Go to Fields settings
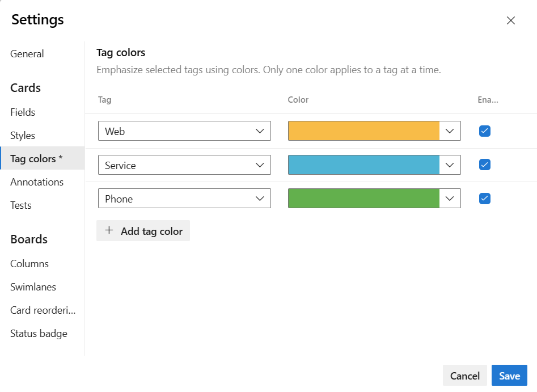Viewport: 537px width, 392px height. click(23, 112)
